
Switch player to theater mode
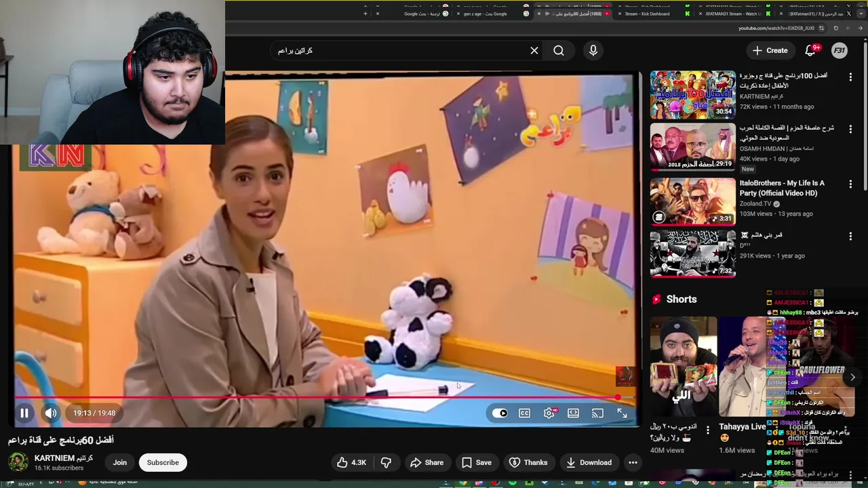pos(573,413)
